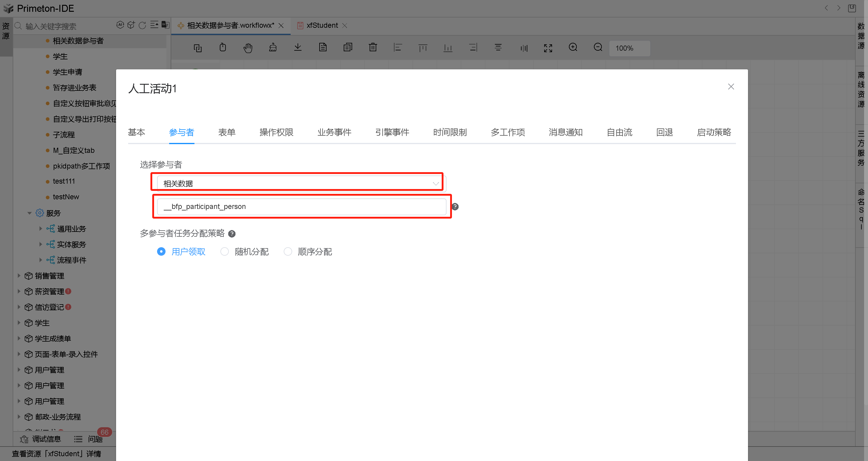Click the translate (En) icon in the resource panel
The width and height of the screenshot is (868, 461).
pos(165,25)
